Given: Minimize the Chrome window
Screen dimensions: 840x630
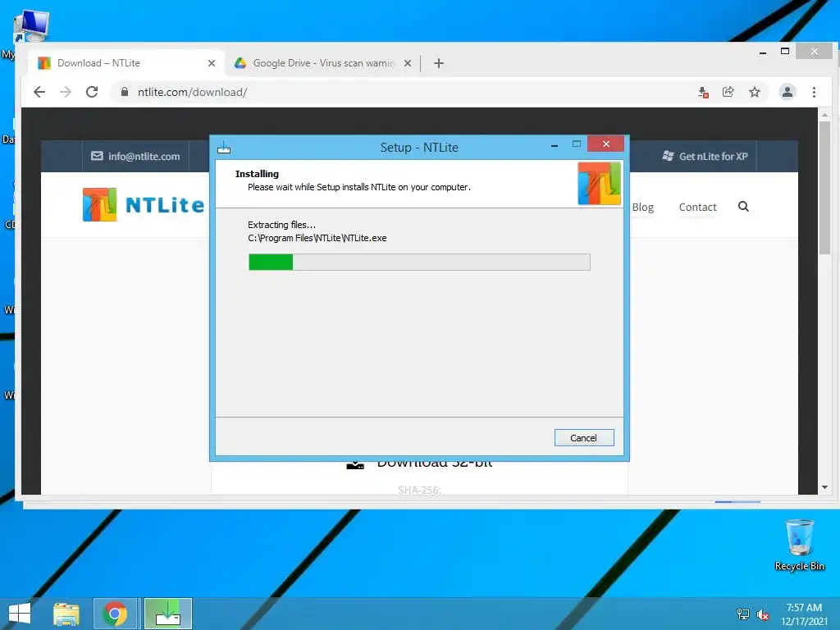Looking at the screenshot, I should 763,52.
